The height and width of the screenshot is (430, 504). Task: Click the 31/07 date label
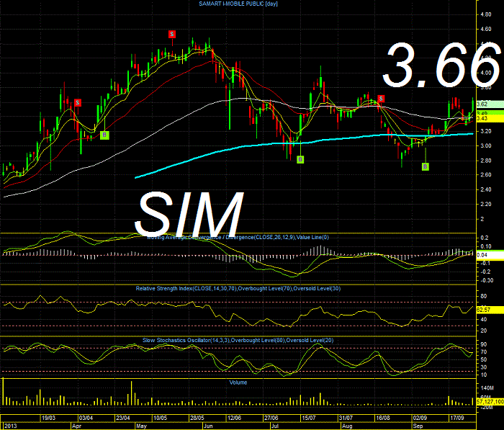pyautogui.click(x=346, y=418)
